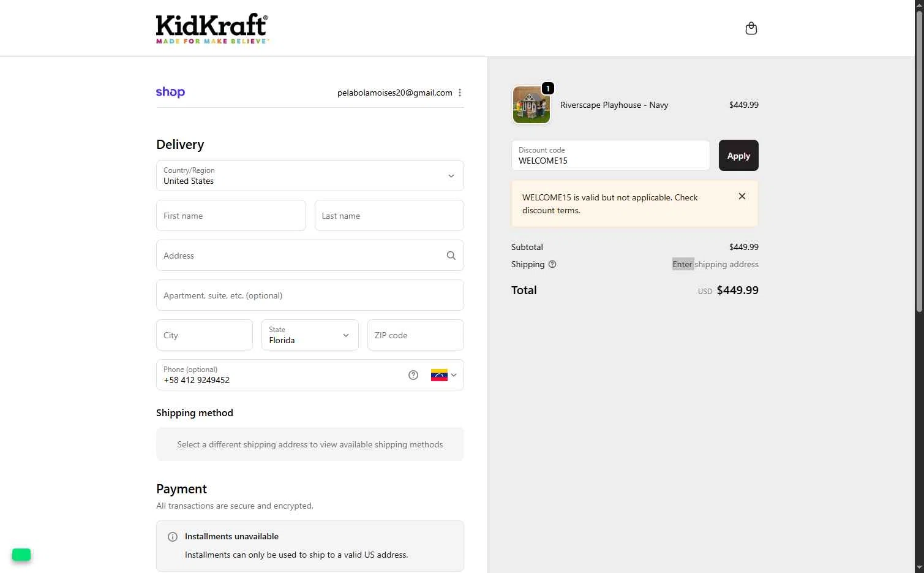Click the Installments unavailable info icon
Image resolution: width=924 pixels, height=573 pixels.
click(173, 537)
